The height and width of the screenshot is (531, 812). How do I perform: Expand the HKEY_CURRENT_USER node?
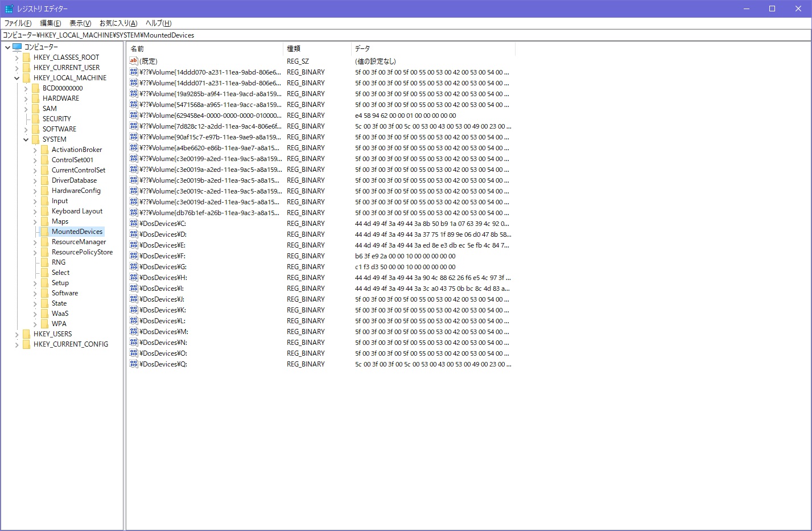tap(17, 68)
